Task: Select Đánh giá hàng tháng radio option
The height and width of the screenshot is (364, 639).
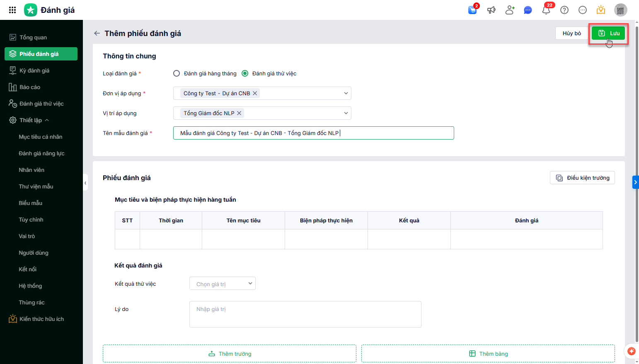Action: (177, 73)
